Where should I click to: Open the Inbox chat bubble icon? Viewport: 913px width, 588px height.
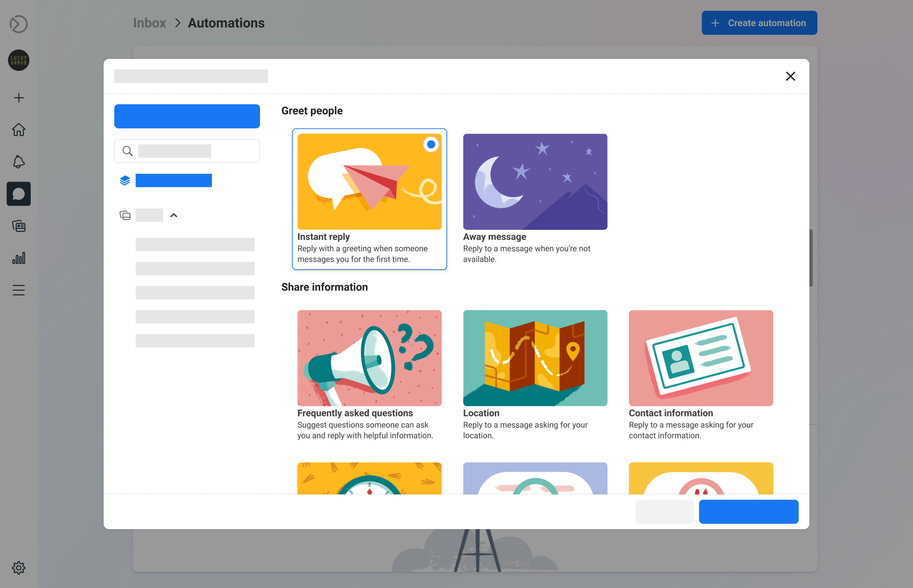click(x=18, y=194)
